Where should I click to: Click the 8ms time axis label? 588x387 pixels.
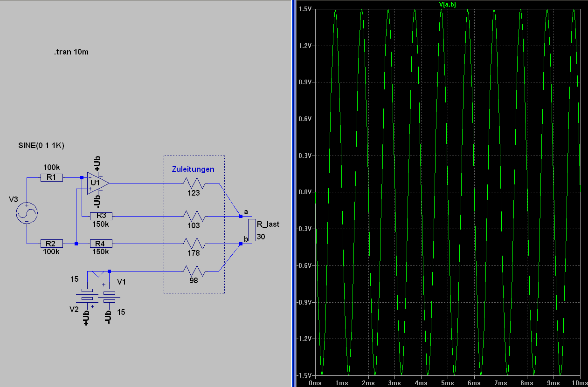(x=527, y=382)
